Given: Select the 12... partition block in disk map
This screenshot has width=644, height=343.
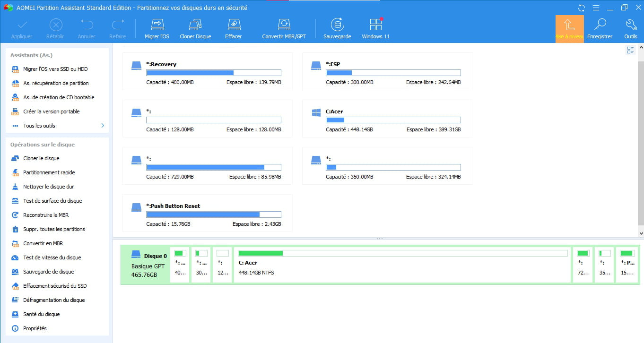Looking at the screenshot, I should coord(222,265).
